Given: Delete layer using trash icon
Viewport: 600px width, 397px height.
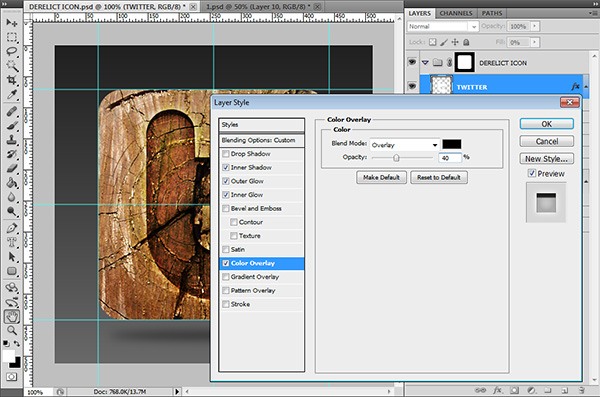Looking at the screenshot, I should pos(582,390).
